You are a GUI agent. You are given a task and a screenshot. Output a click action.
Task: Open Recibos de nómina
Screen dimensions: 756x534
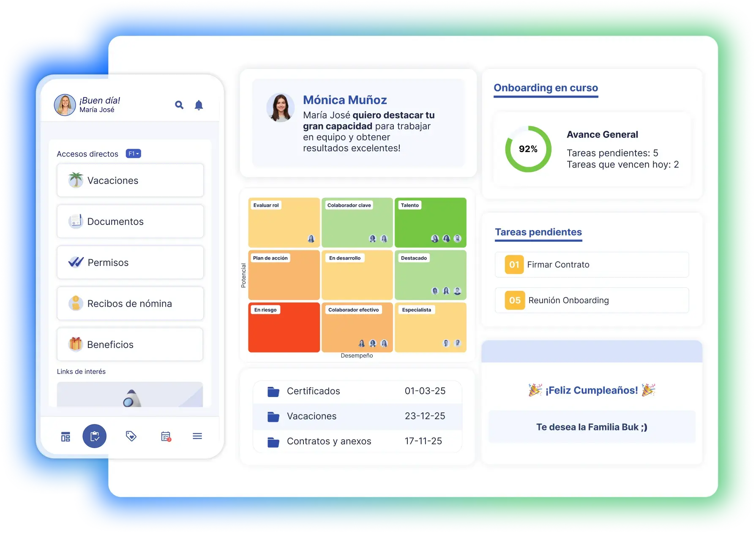coord(130,304)
